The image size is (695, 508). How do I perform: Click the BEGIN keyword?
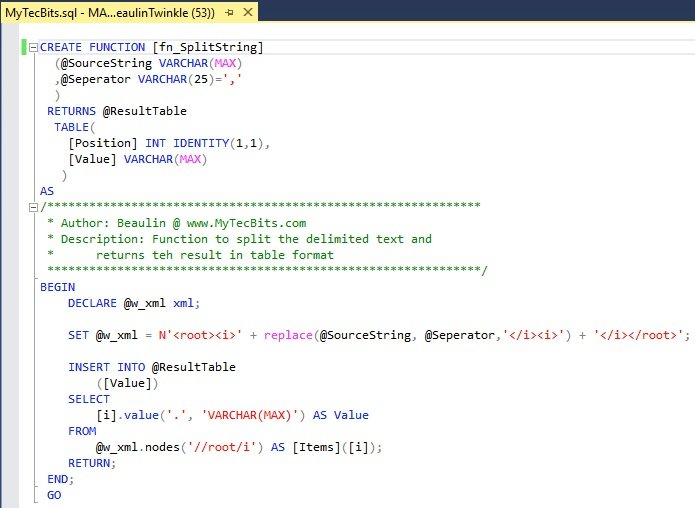click(58, 287)
